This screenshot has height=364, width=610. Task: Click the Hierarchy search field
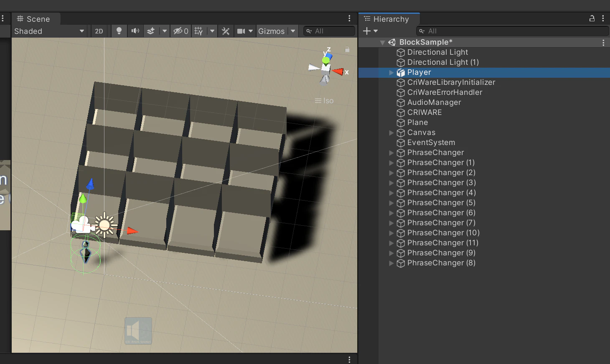click(x=512, y=31)
